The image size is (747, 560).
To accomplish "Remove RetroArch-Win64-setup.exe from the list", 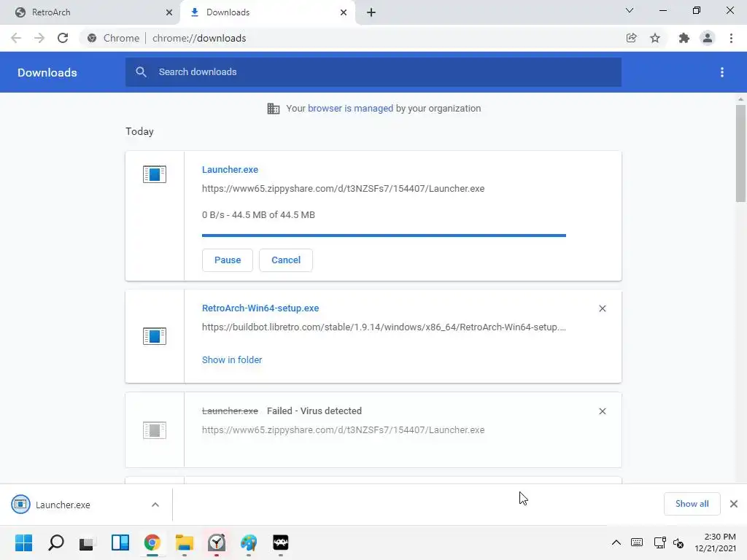I will click(602, 308).
